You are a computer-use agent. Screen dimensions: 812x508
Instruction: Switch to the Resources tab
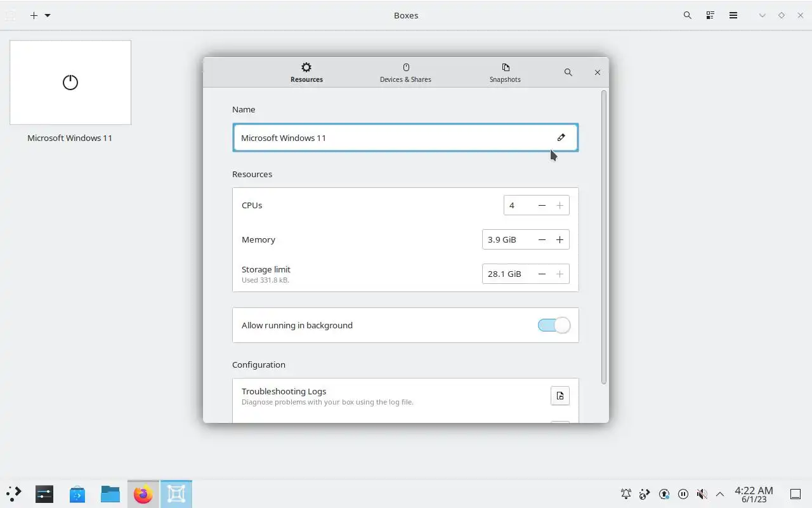click(x=306, y=72)
